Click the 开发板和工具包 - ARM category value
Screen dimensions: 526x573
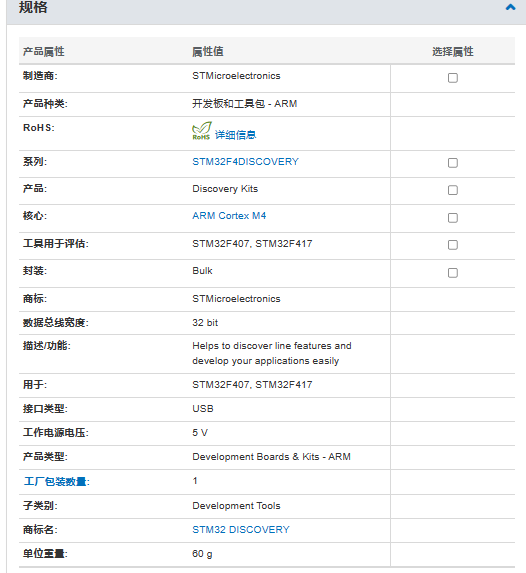(245, 104)
